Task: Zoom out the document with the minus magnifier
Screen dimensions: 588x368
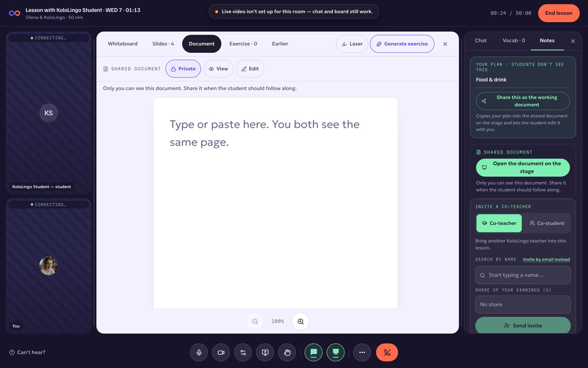Action: tap(255, 321)
